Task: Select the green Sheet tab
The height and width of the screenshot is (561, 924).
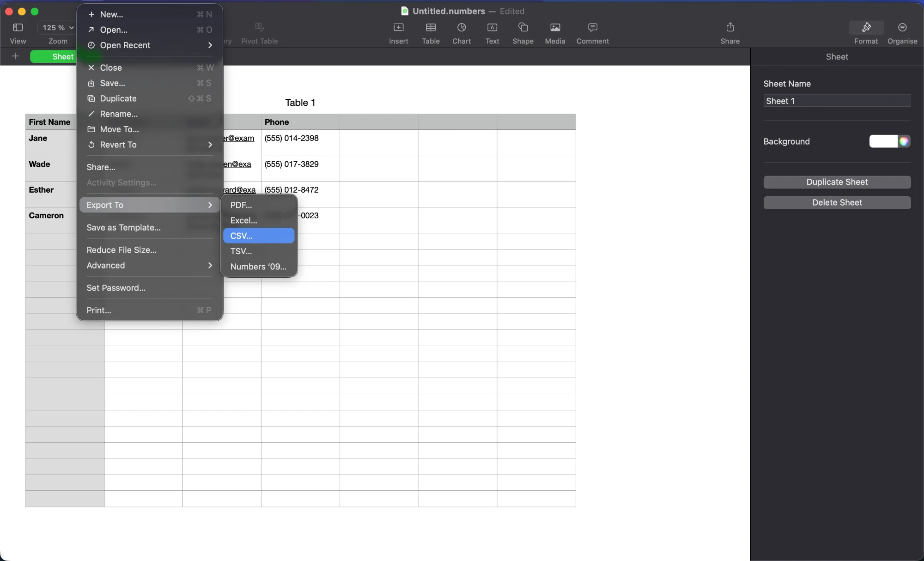Action: coord(54,56)
